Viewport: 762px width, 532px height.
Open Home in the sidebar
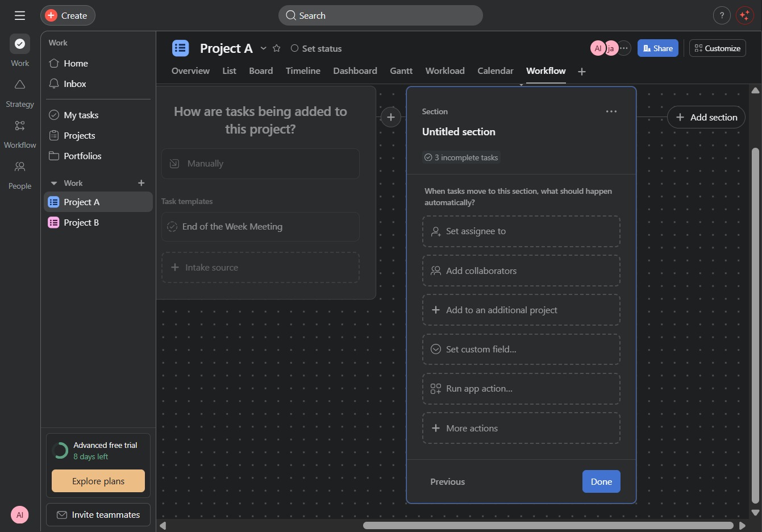tap(97, 64)
